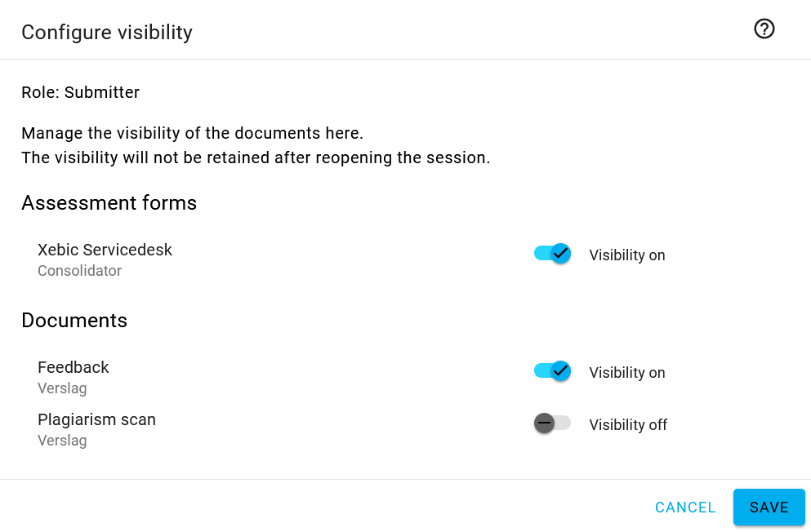Click the 'Manage the visibility' description line
Viewport: 811px width, 532px height.
pyautogui.click(x=193, y=133)
